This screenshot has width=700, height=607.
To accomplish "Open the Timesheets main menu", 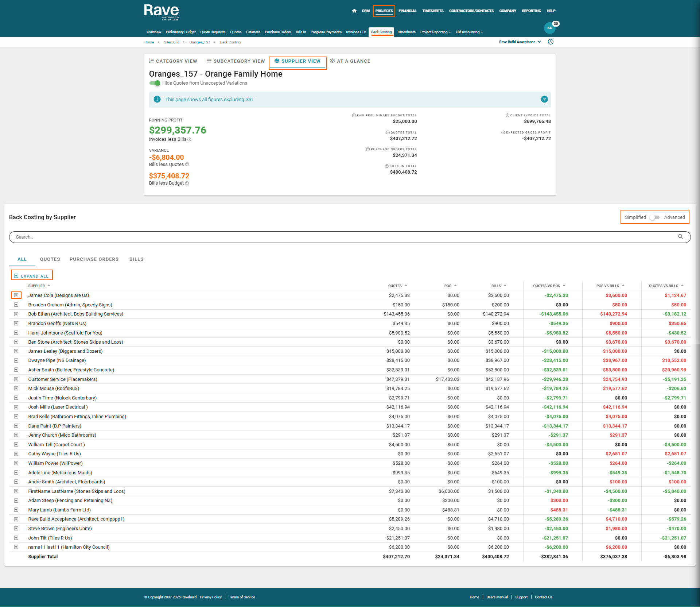I will [x=433, y=11].
